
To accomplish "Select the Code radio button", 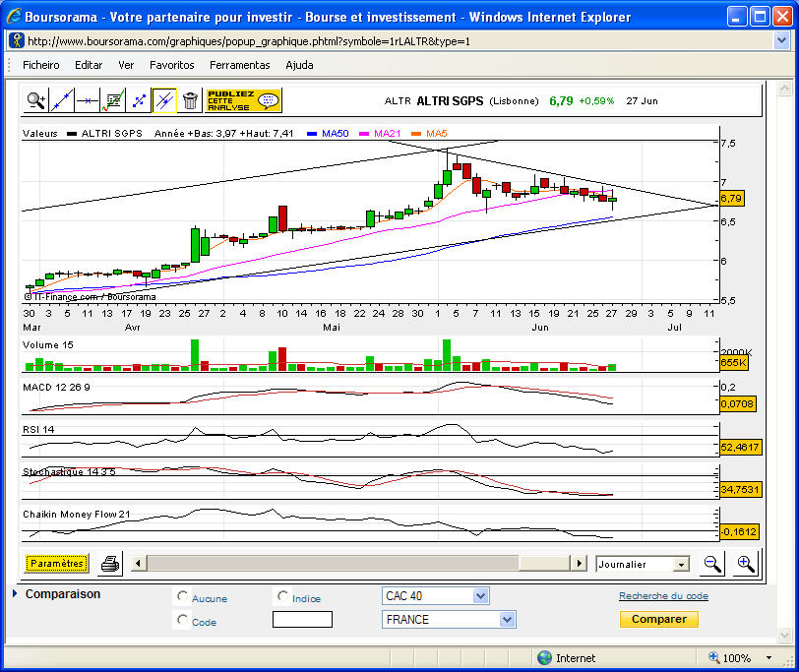I will click(182, 620).
